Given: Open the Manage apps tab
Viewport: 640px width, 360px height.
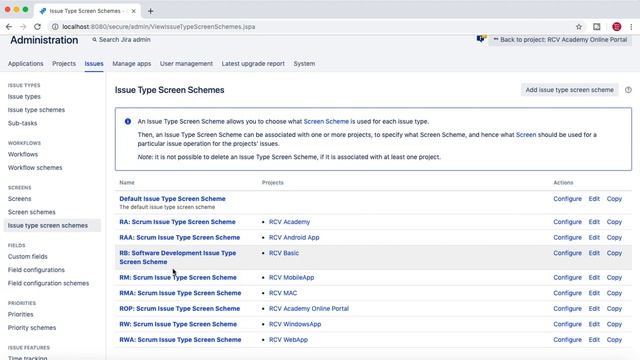Looking at the screenshot, I should 131,64.
